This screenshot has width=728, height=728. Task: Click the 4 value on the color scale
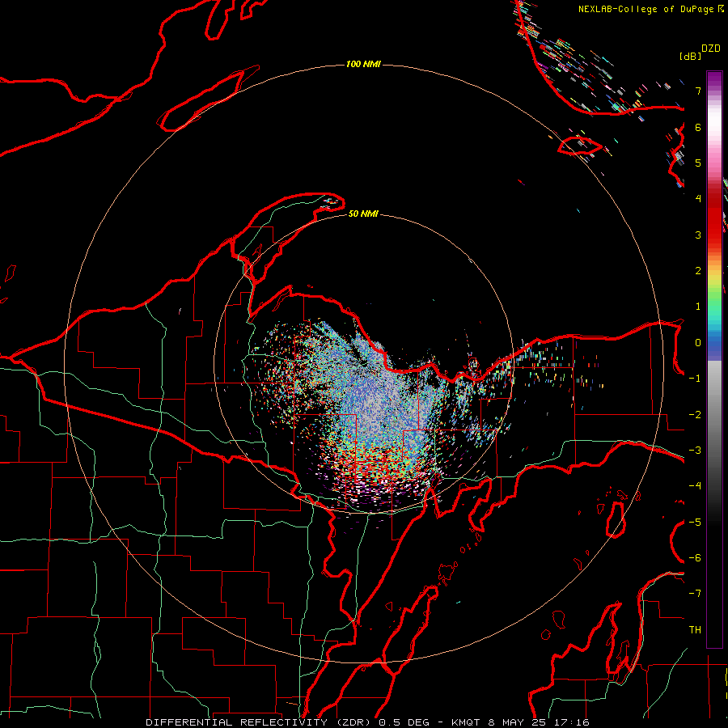point(698,199)
